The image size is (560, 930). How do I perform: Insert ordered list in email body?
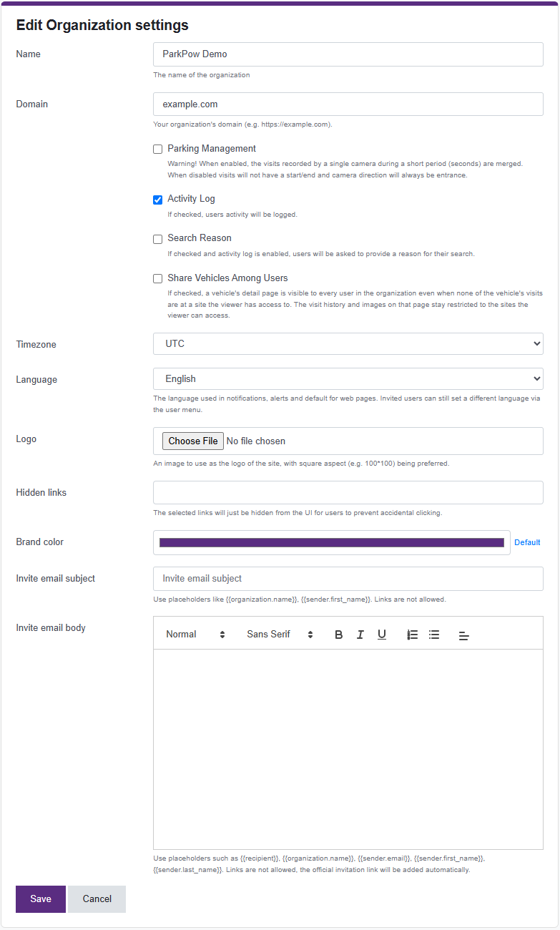point(413,635)
